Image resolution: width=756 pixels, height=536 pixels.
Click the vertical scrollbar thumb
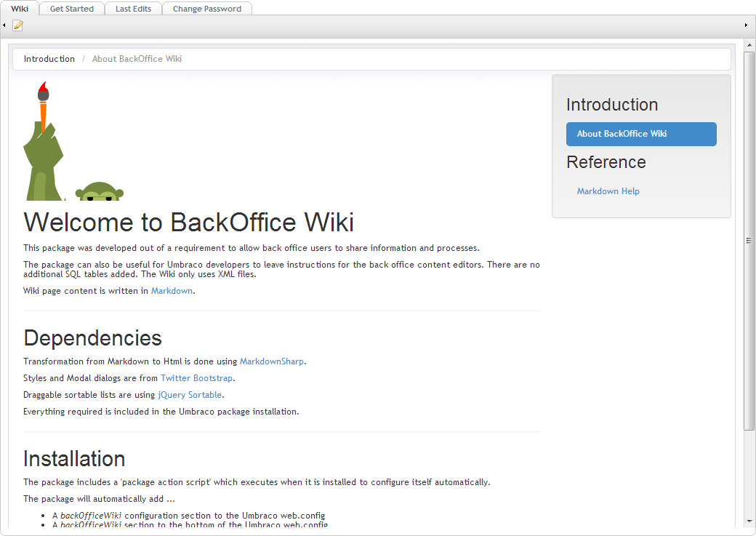tap(749, 241)
